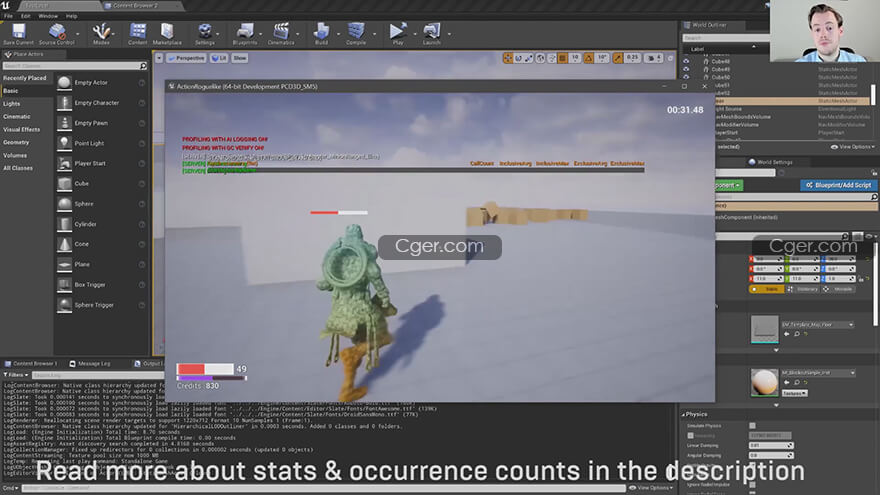Toggle rotation snapping in viewport toolbar
880x495 pixels.
pos(589,58)
